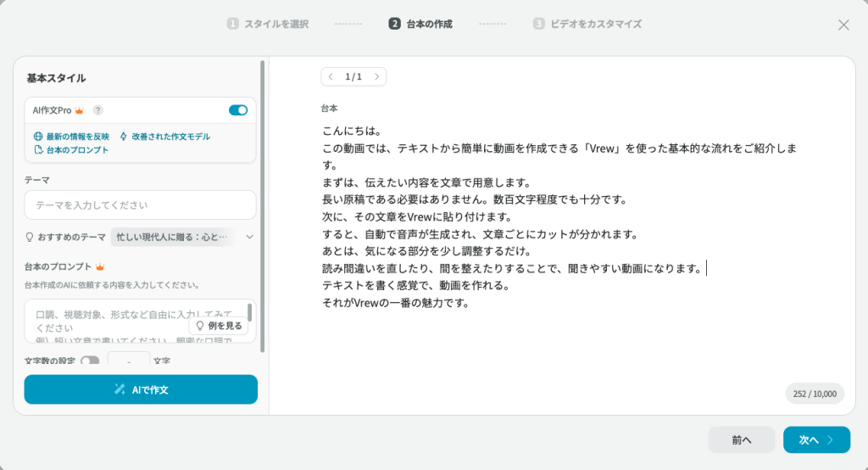The height and width of the screenshot is (470, 868).
Task: Enable the 文字数の設定 toggle
Action: [x=90, y=361]
